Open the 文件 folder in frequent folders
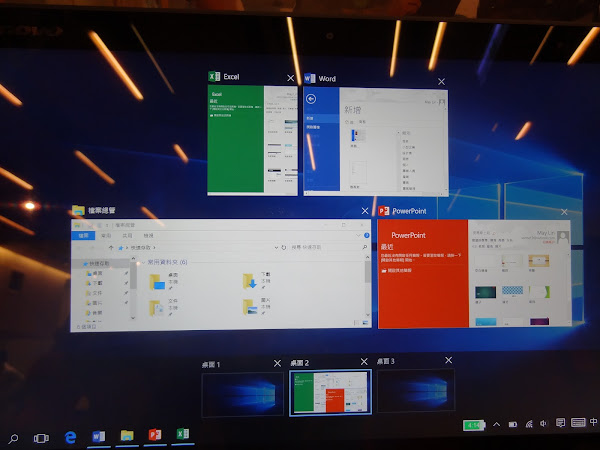The image size is (600, 450). (x=164, y=307)
